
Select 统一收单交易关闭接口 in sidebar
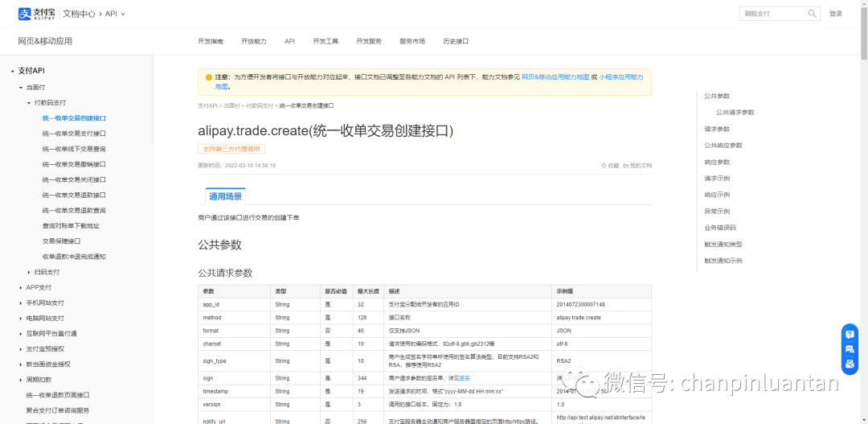[x=74, y=179]
